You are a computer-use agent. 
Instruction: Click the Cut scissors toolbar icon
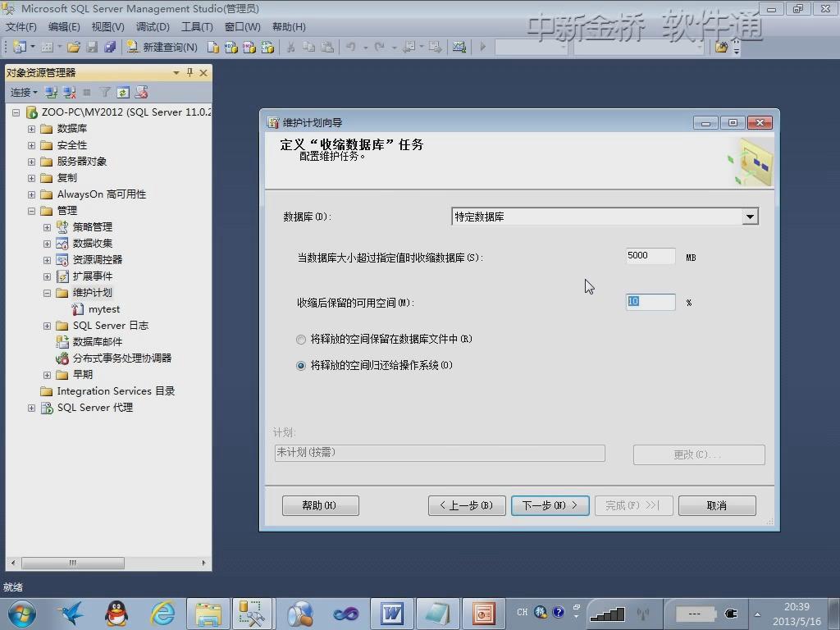coord(291,47)
